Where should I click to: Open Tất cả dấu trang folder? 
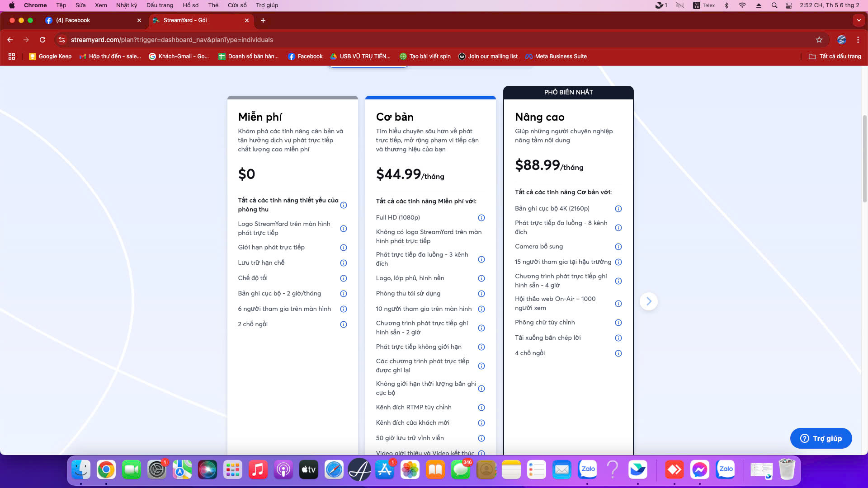835,56
